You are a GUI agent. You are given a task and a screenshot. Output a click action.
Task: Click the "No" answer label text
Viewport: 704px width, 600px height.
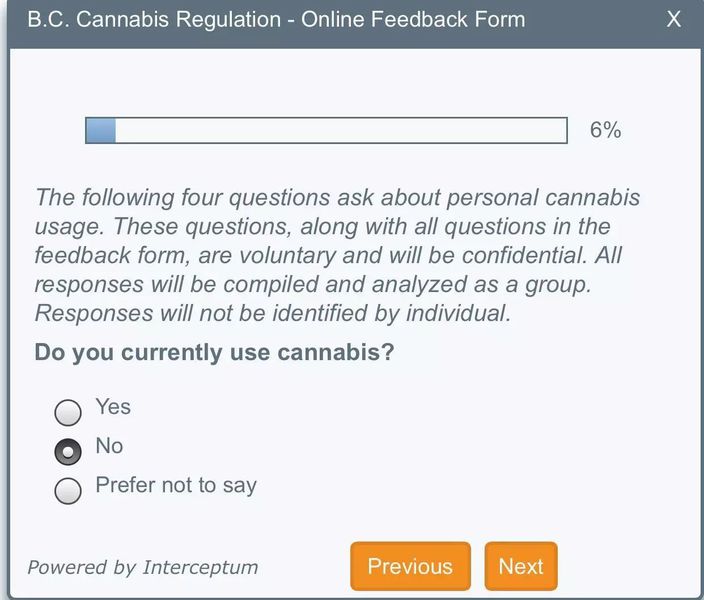109,446
